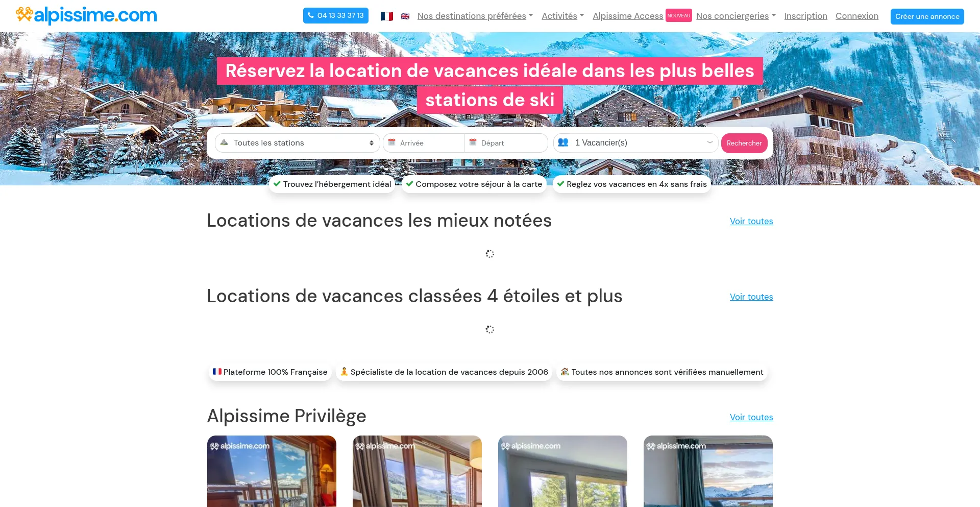Open the Connexion login link
The image size is (980, 507).
click(857, 16)
